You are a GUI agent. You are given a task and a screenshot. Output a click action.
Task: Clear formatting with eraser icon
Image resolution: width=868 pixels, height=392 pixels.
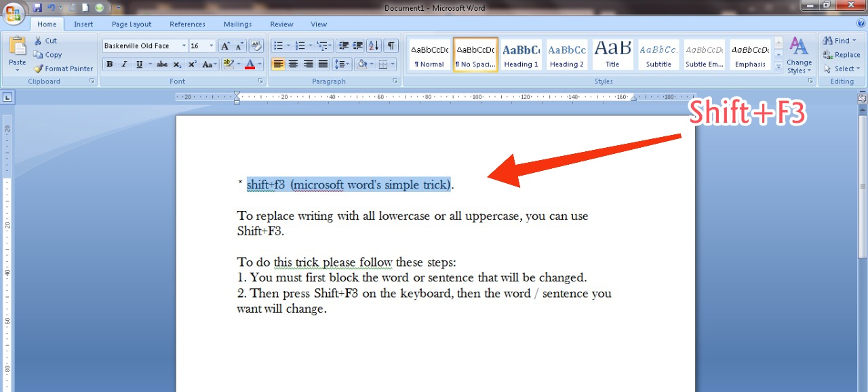click(256, 46)
